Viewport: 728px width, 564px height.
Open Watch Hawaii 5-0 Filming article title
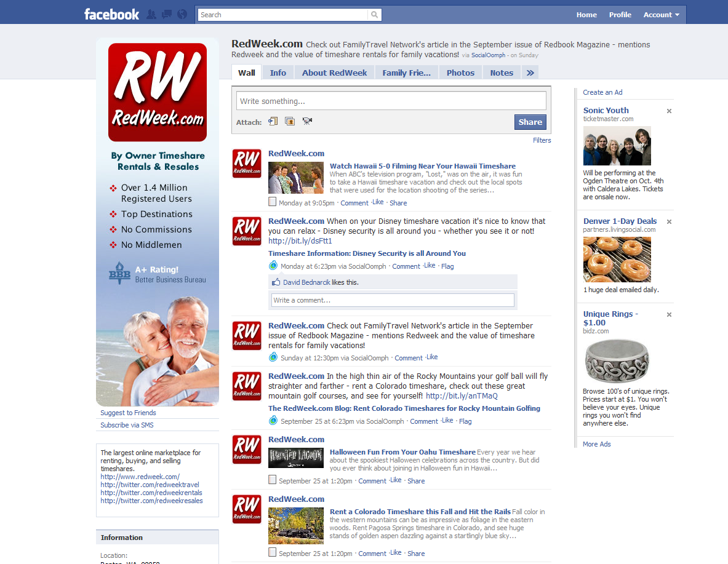pos(423,166)
